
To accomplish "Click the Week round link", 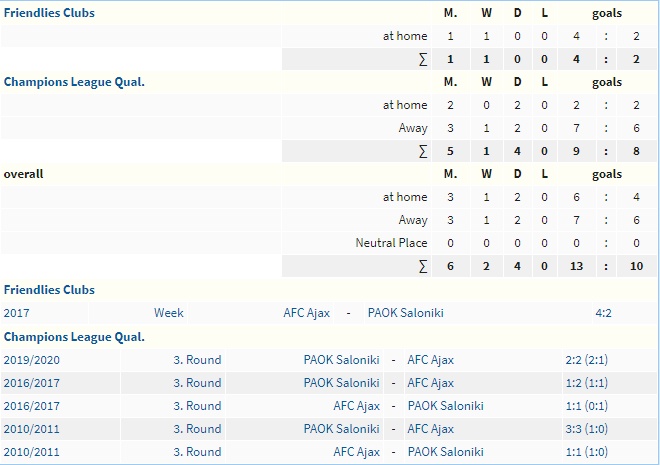I will [x=169, y=313].
